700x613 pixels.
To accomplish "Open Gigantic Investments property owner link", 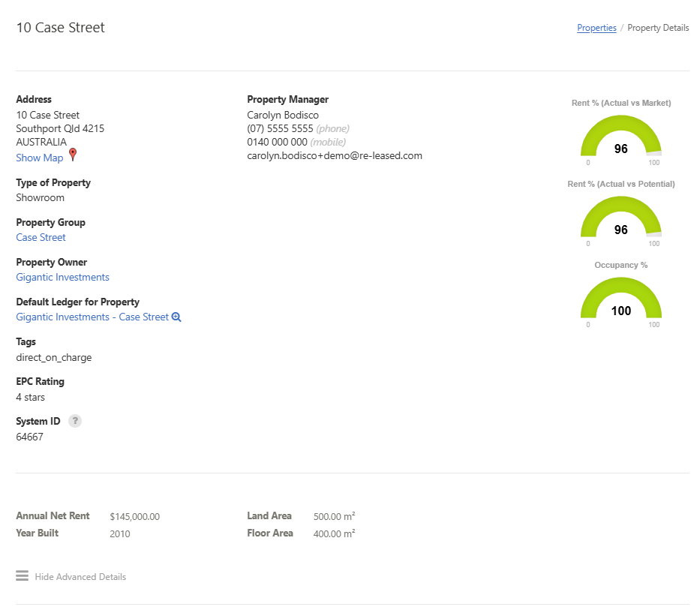I will click(62, 277).
